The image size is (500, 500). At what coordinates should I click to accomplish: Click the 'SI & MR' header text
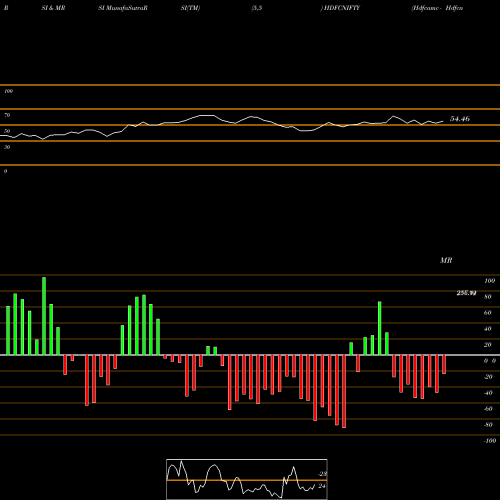[53, 8]
